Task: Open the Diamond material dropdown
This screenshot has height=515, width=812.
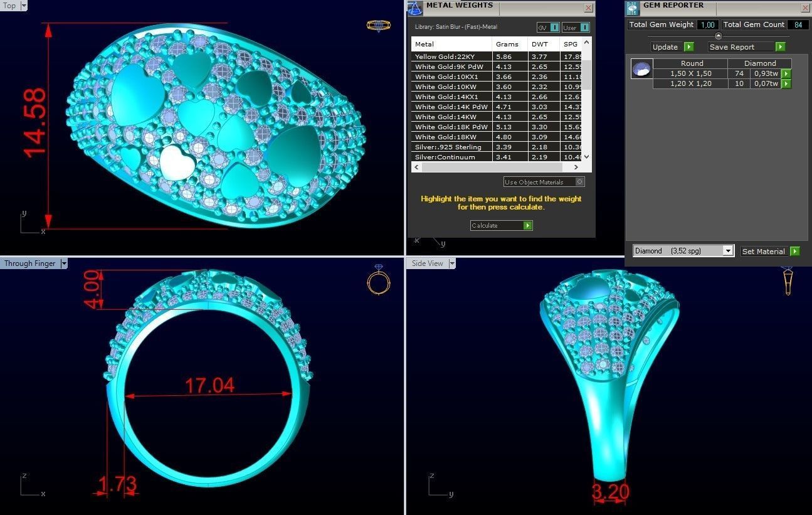Action: [x=727, y=251]
